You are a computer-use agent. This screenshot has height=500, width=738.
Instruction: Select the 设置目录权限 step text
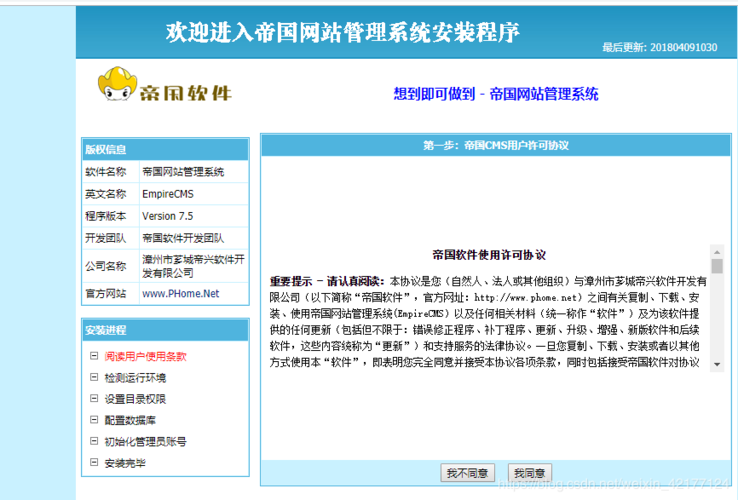(x=135, y=399)
